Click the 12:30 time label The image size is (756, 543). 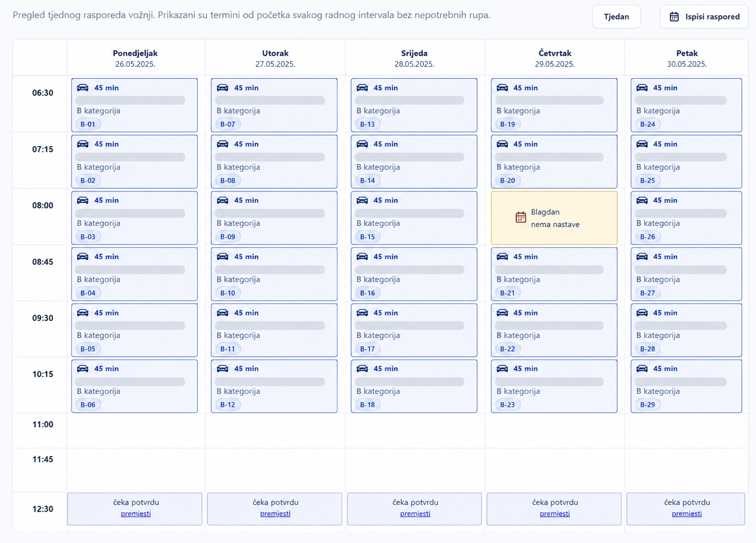tap(43, 509)
